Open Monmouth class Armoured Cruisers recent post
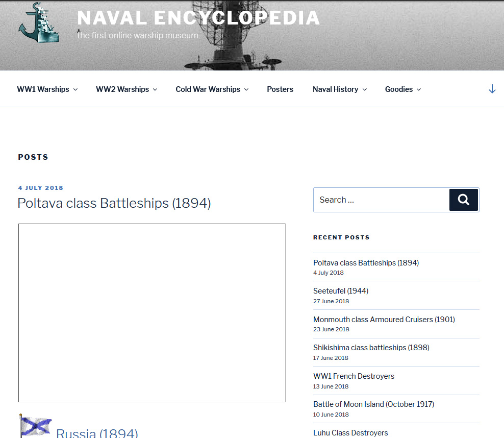Viewport: 504px width, 438px height. tap(384, 320)
